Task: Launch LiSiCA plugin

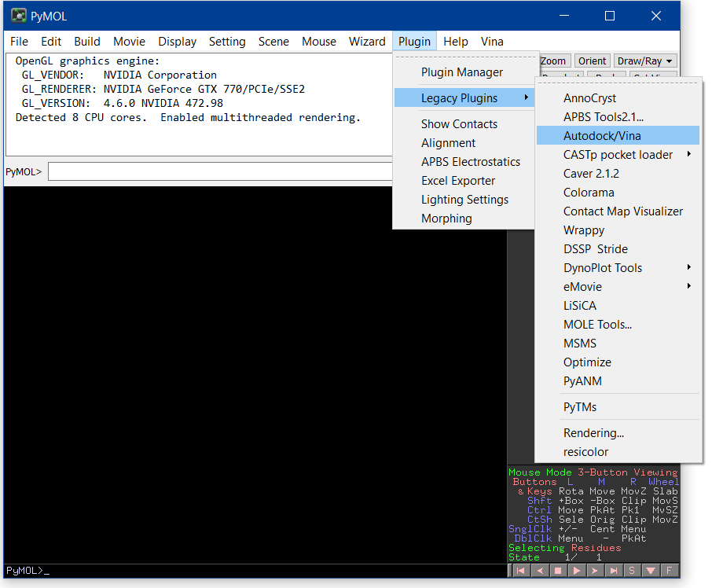Action: (x=618, y=306)
